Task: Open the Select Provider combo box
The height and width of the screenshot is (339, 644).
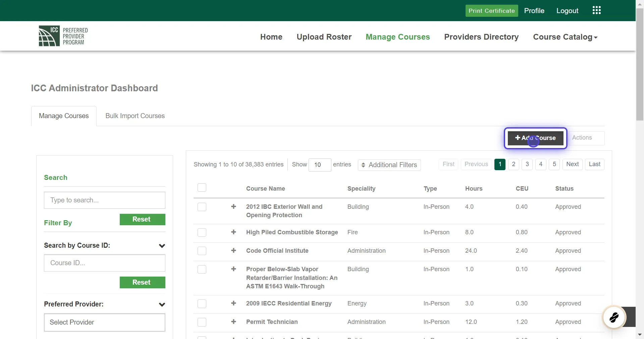Action: point(105,322)
